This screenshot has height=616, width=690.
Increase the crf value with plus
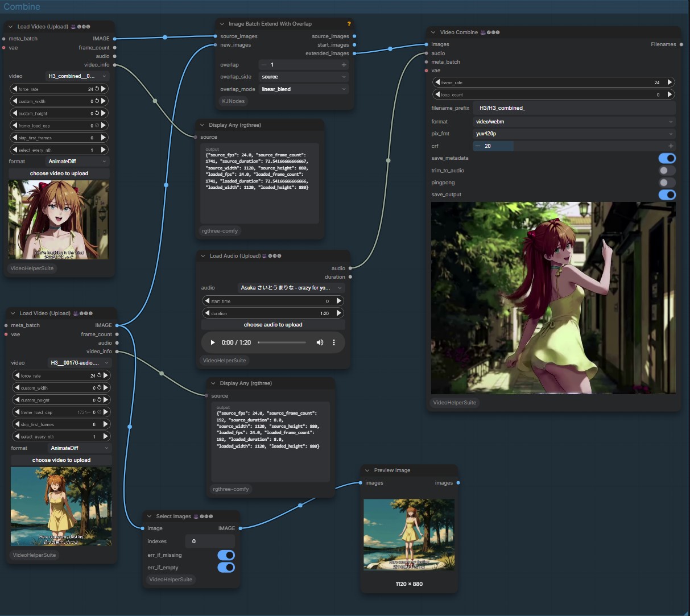[x=670, y=146]
